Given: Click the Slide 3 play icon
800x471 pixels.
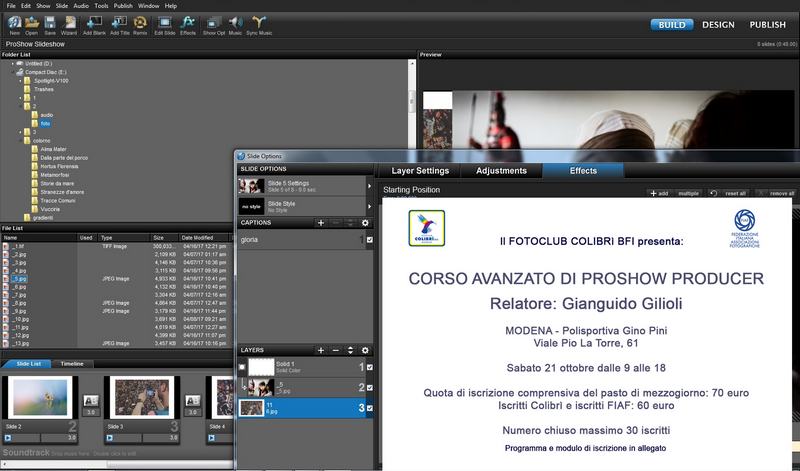Looking at the screenshot, I should coord(110,438).
